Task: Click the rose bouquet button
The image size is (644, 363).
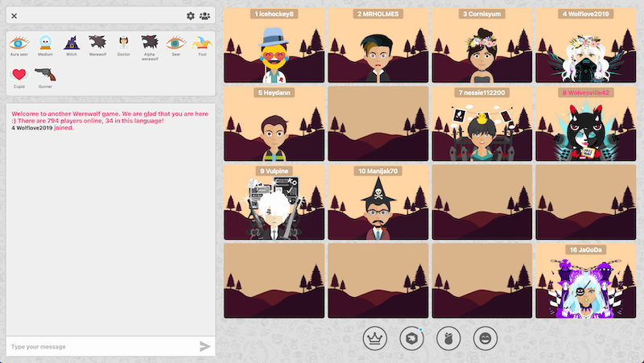Action: point(448,338)
